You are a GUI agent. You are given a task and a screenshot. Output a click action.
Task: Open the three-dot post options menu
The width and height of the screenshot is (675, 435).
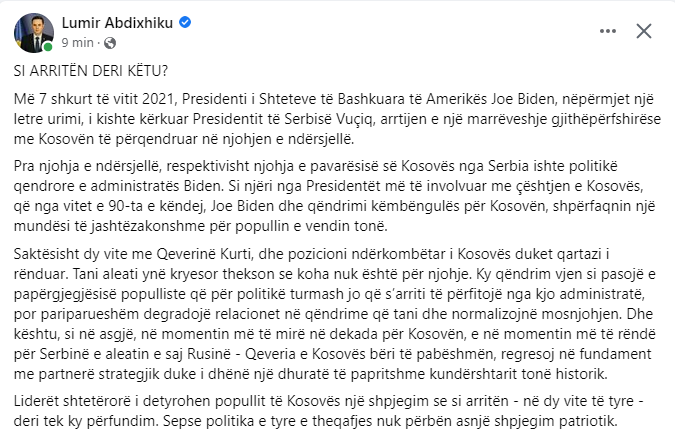(x=608, y=31)
